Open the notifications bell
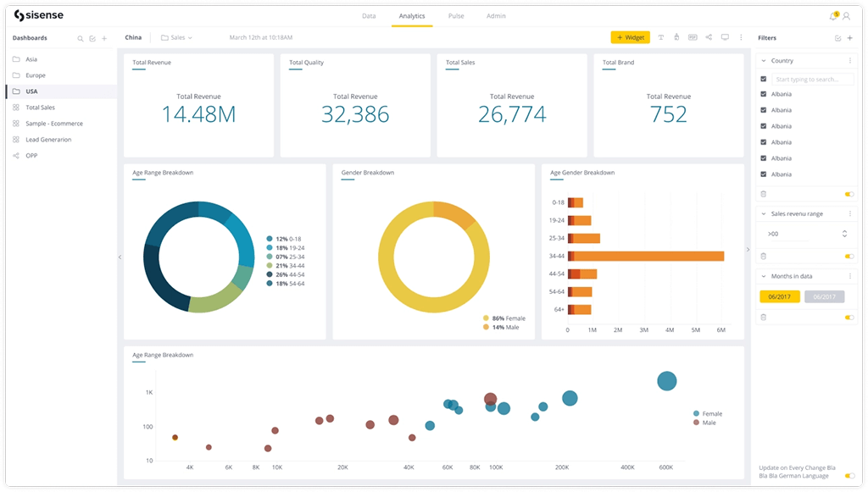868x492 pixels. [833, 16]
